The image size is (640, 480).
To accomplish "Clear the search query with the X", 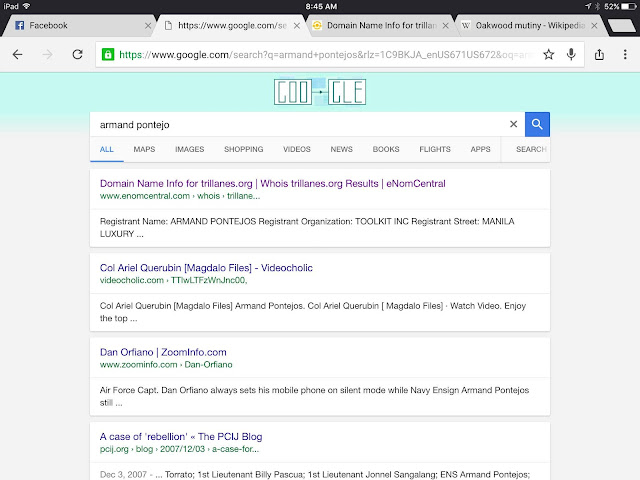I will (513, 124).
